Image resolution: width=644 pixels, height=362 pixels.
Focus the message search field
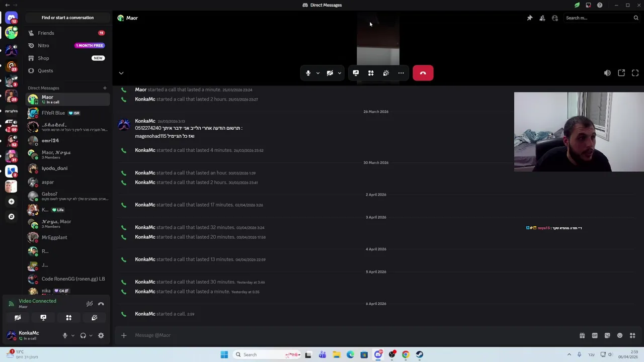click(601, 18)
